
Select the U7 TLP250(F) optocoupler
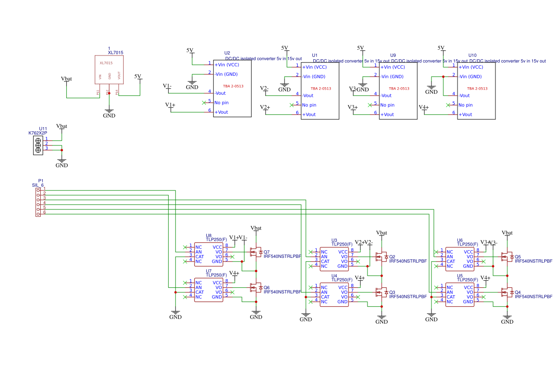click(209, 290)
